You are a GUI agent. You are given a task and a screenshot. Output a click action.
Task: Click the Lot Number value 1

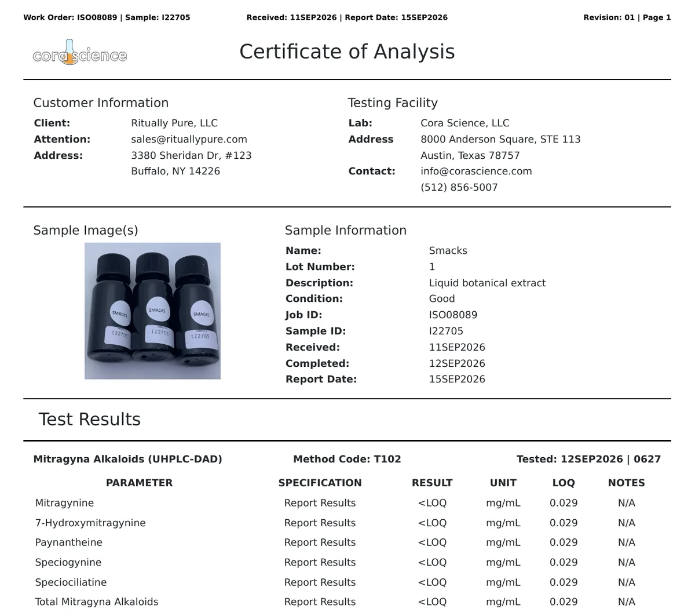pos(432,267)
